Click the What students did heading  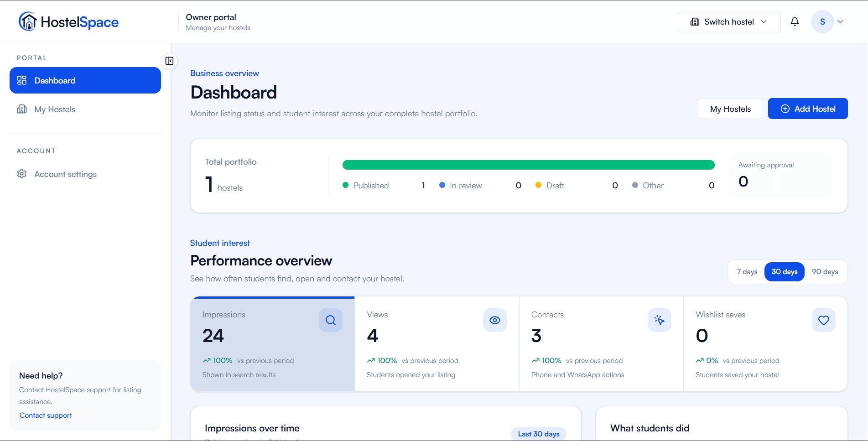tap(650, 428)
